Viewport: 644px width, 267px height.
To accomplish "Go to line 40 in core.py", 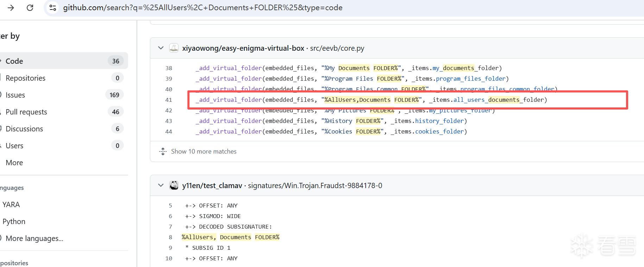I will (169, 89).
